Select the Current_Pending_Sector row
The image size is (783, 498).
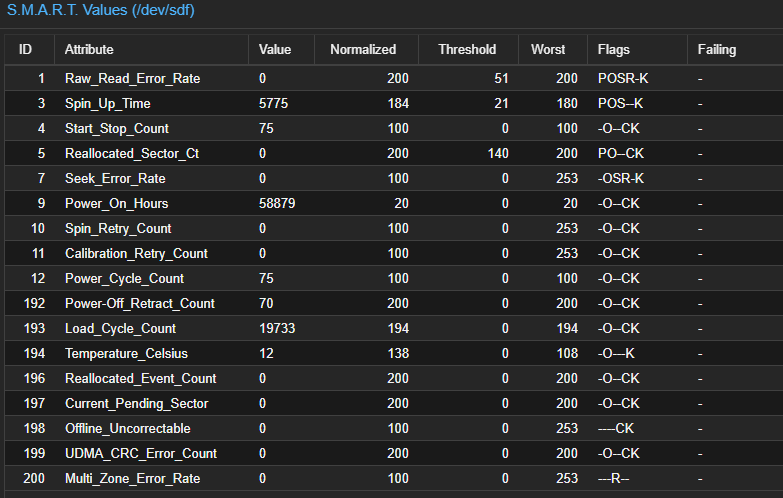[x=394, y=403]
